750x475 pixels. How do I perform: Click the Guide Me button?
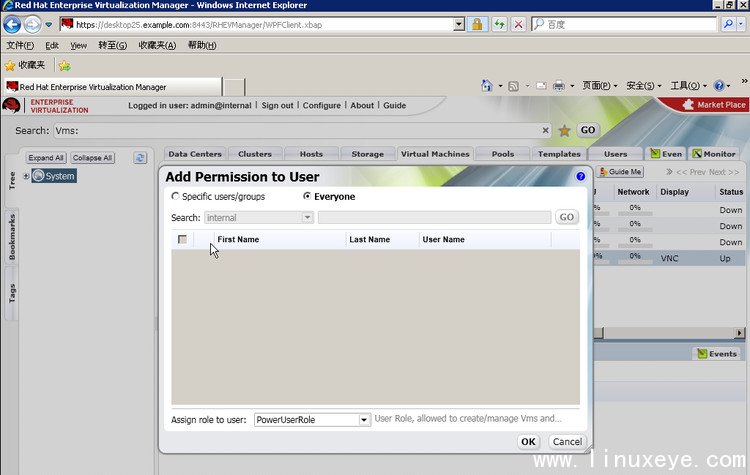tap(620, 172)
